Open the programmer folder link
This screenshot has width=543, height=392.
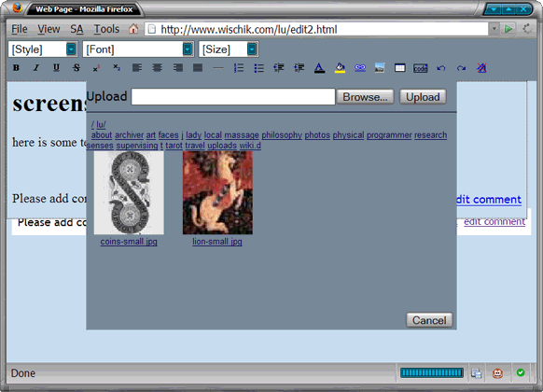(389, 135)
